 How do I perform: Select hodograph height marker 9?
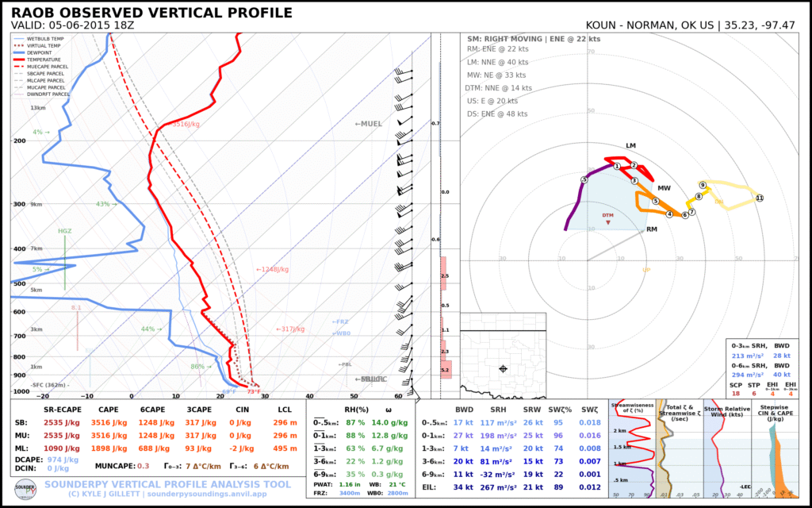pos(703,185)
